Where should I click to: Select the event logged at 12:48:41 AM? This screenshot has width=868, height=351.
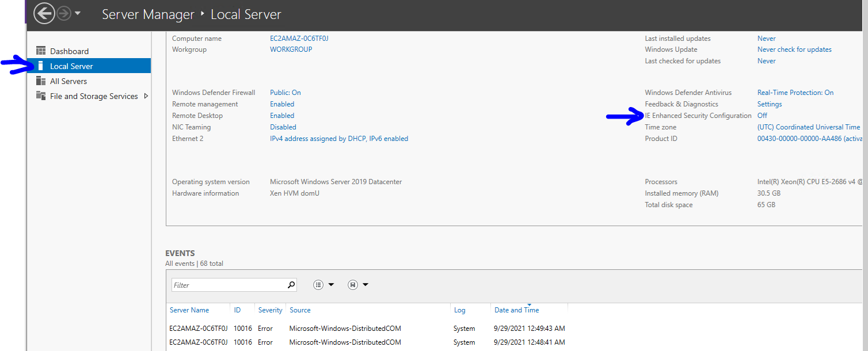pos(368,342)
